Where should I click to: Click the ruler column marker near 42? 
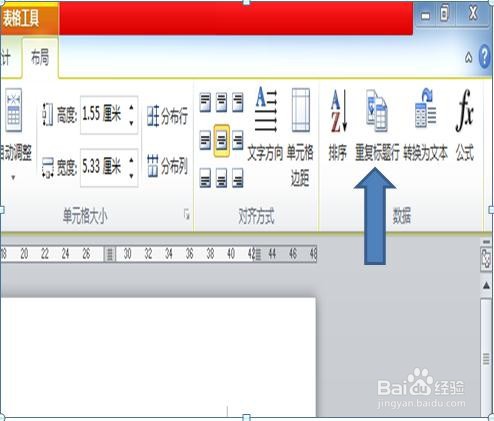(258, 254)
